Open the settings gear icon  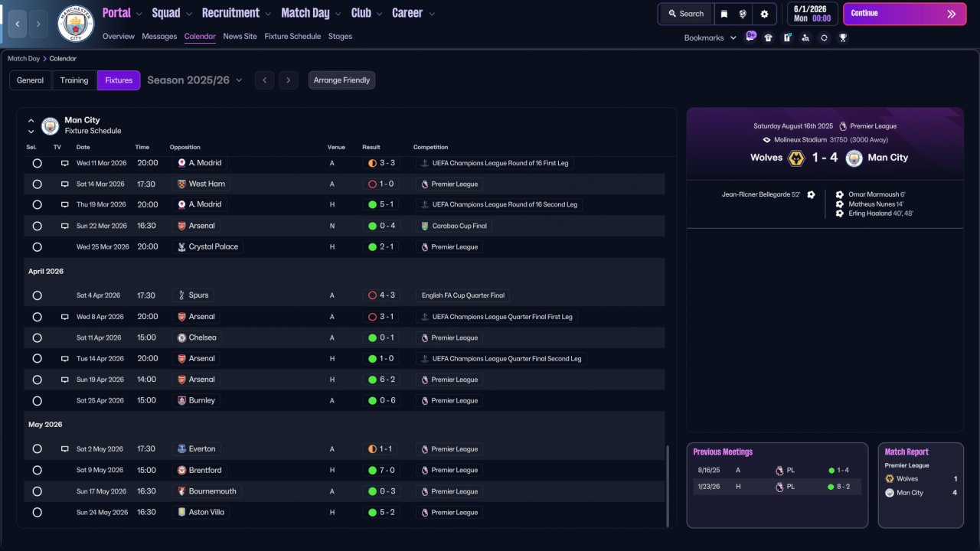[764, 14]
